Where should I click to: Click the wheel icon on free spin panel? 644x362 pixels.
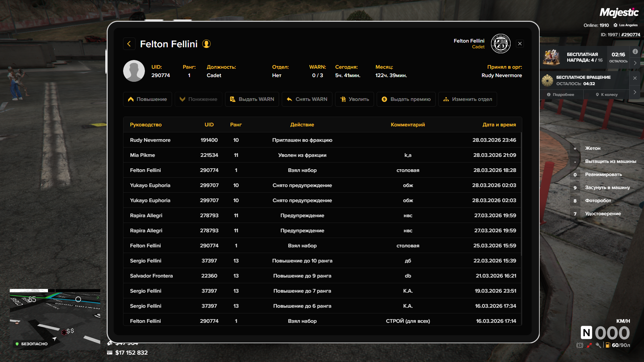(x=547, y=80)
